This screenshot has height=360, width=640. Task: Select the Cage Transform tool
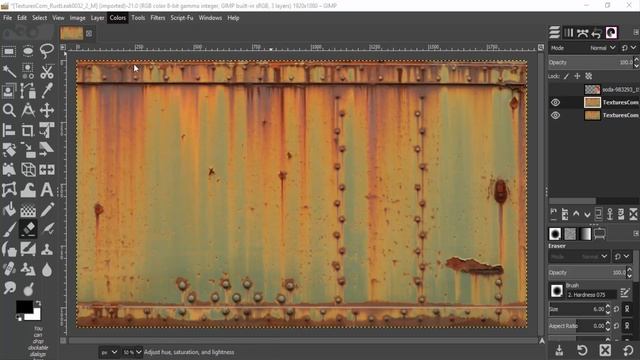click(9, 190)
